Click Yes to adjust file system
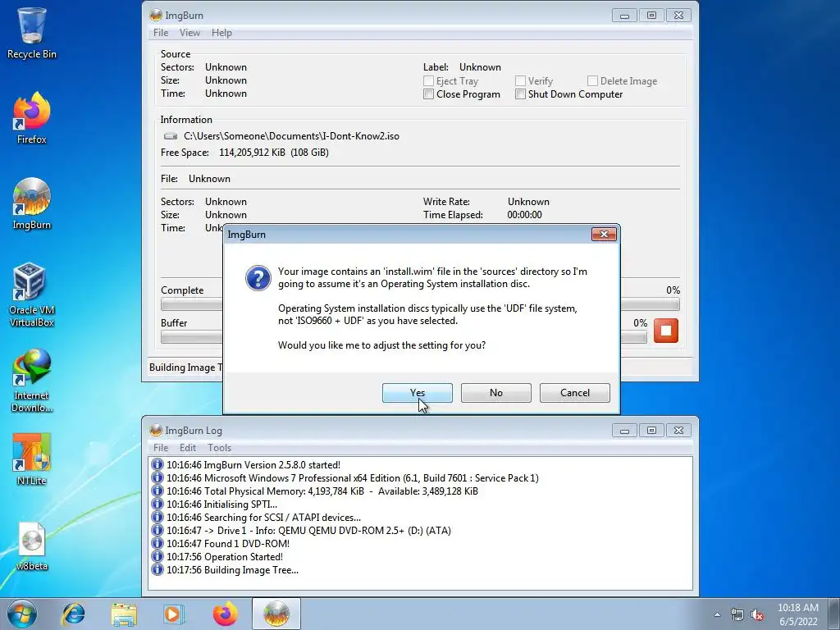 (x=418, y=393)
